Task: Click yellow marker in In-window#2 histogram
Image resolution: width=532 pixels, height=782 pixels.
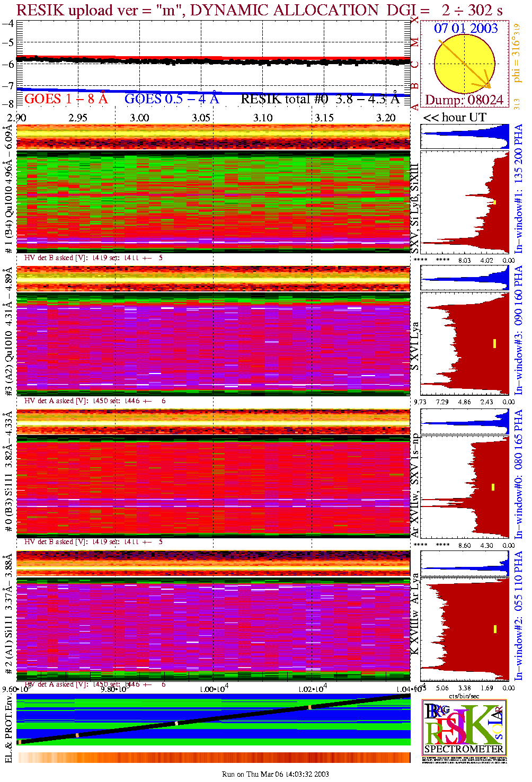Action: (495, 629)
